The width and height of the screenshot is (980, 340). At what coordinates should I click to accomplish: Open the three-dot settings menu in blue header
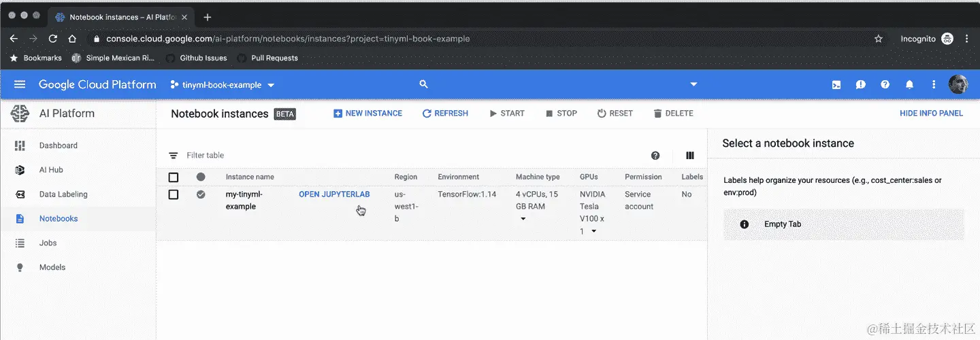(x=934, y=85)
